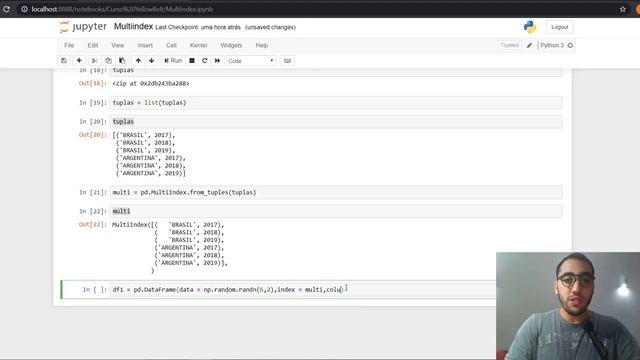The height and width of the screenshot is (360, 640).
Task: Open the Widgets menu
Action: coord(231,45)
